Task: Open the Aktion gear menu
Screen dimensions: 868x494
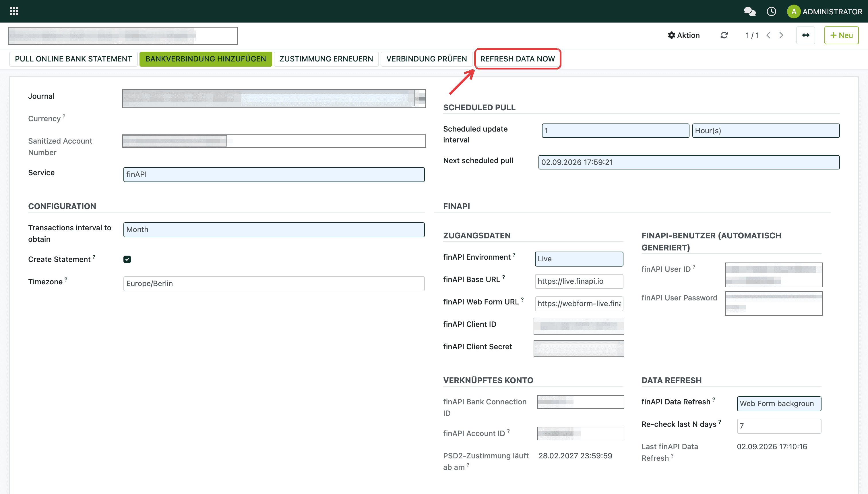Action: pyautogui.click(x=683, y=35)
